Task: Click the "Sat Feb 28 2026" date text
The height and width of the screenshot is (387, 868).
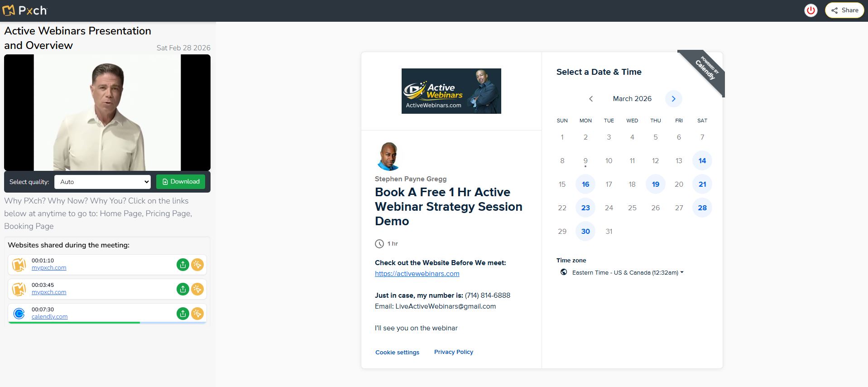Action: point(183,48)
